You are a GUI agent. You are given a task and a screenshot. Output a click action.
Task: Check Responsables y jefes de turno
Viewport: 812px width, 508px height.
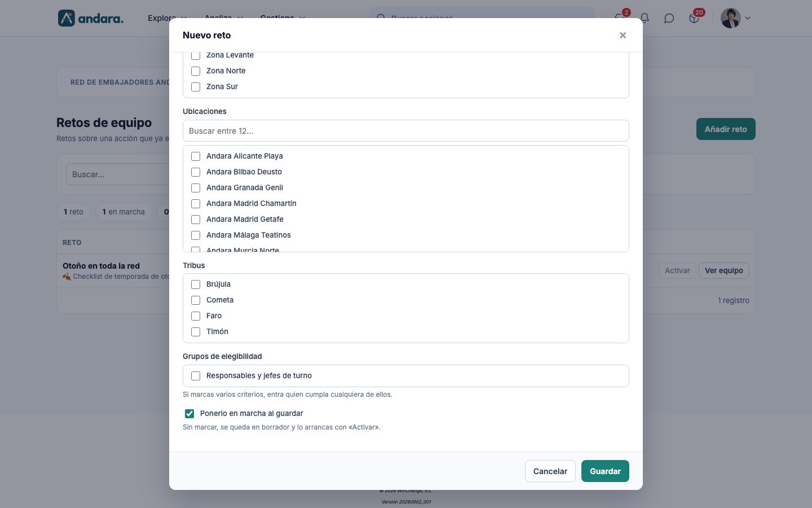pos(196,376)
